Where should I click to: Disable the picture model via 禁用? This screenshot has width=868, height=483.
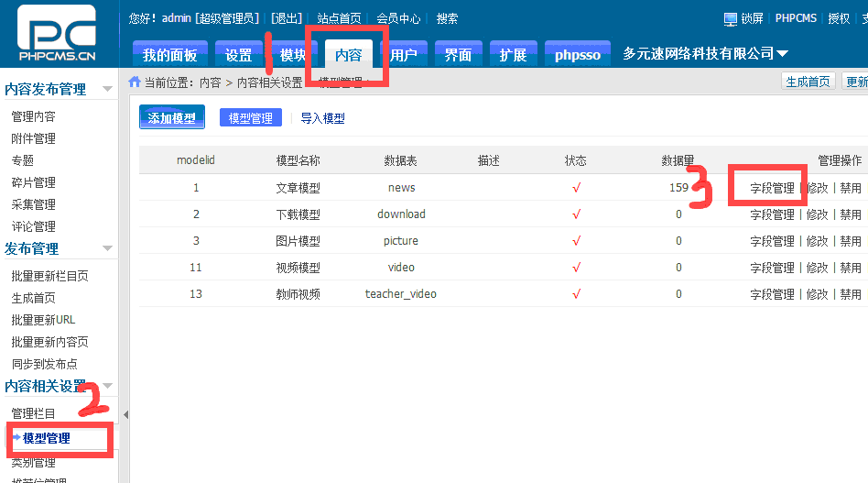click(851, 241)
